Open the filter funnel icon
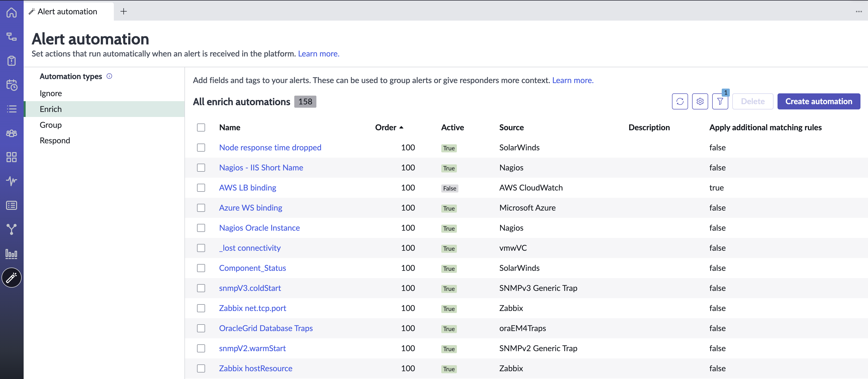Viewport: 868px width, 379px height. (720, 101)
